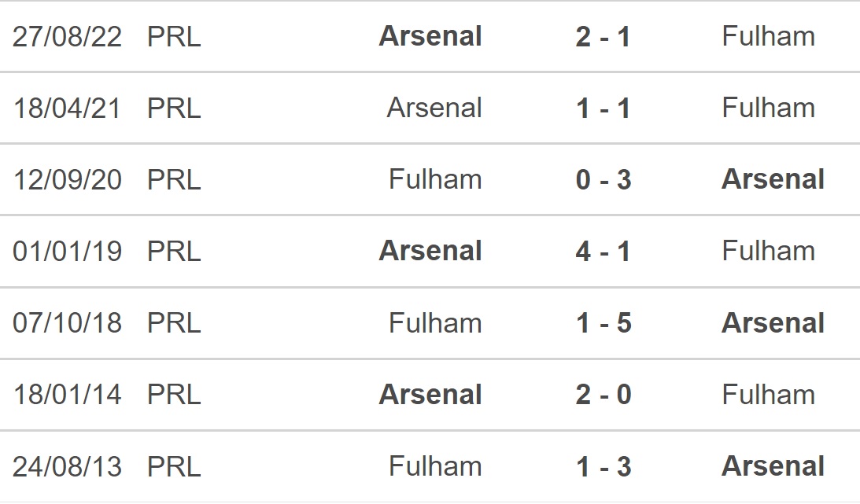Click Fulham in the 01/01/19 row

769,251
